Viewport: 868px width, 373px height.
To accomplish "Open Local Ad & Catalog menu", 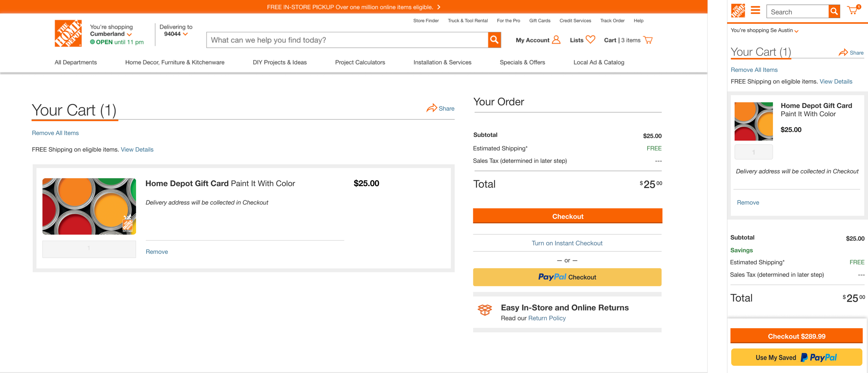I will pyautogui.click(x=599, y=62).
